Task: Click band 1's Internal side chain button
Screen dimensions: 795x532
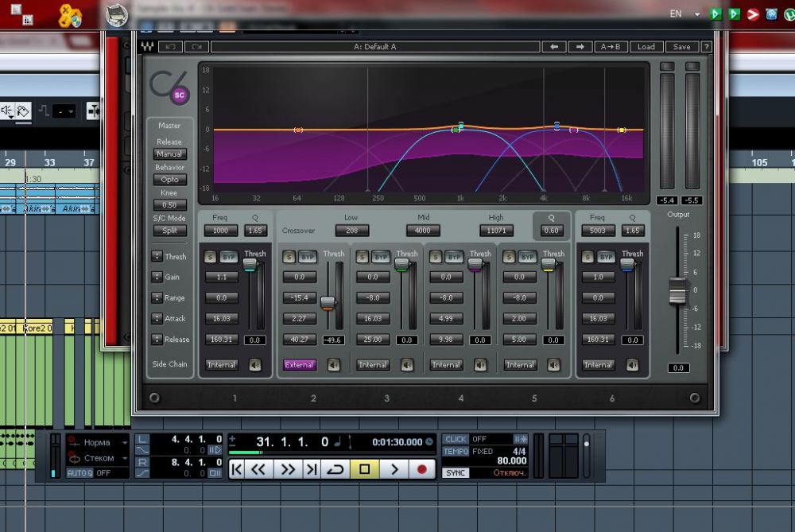Action: point(221,365)
